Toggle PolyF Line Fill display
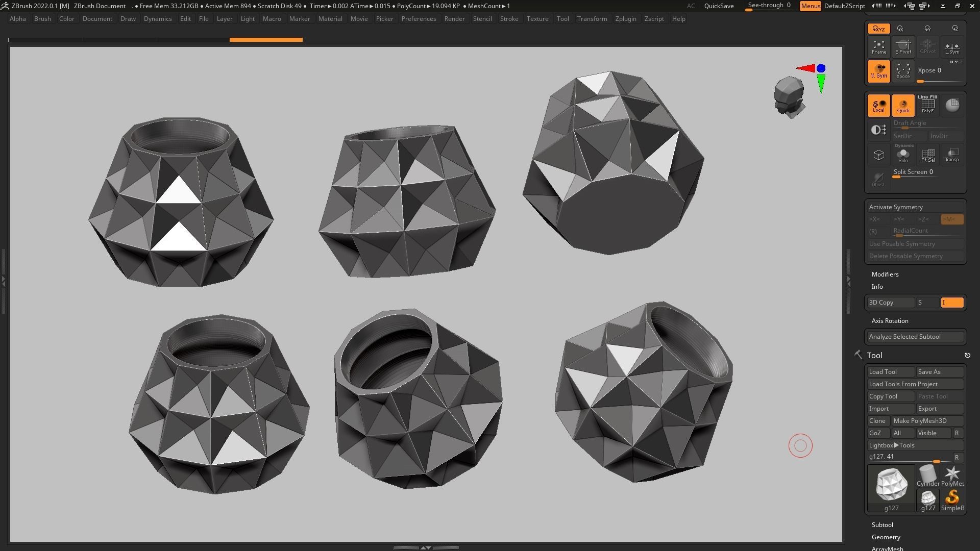Viewport: 980px width, 551px height. click(x=927, y=105)
